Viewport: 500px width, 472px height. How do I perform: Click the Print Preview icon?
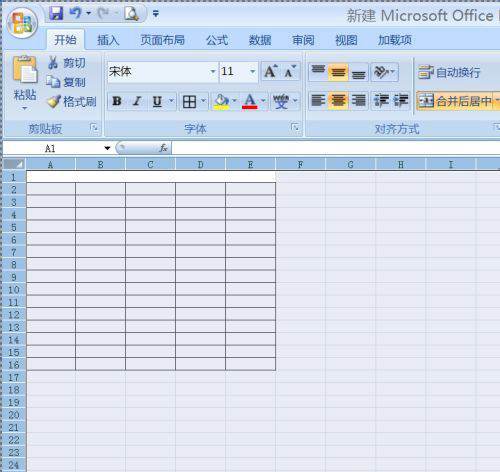[131, 14]
